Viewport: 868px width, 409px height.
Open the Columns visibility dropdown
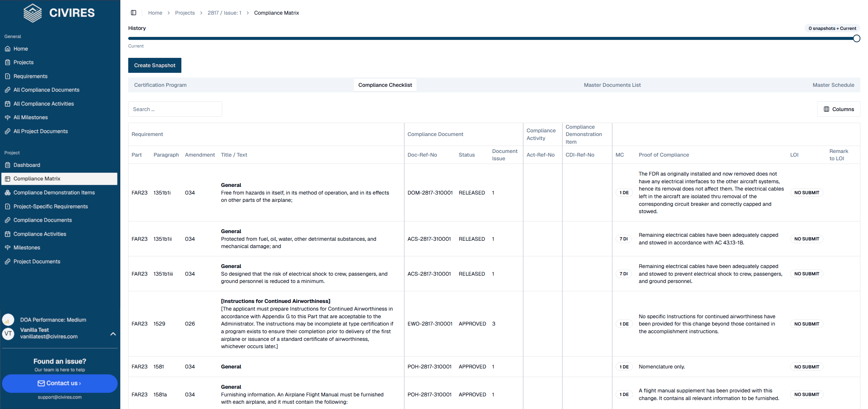[838, 109]
